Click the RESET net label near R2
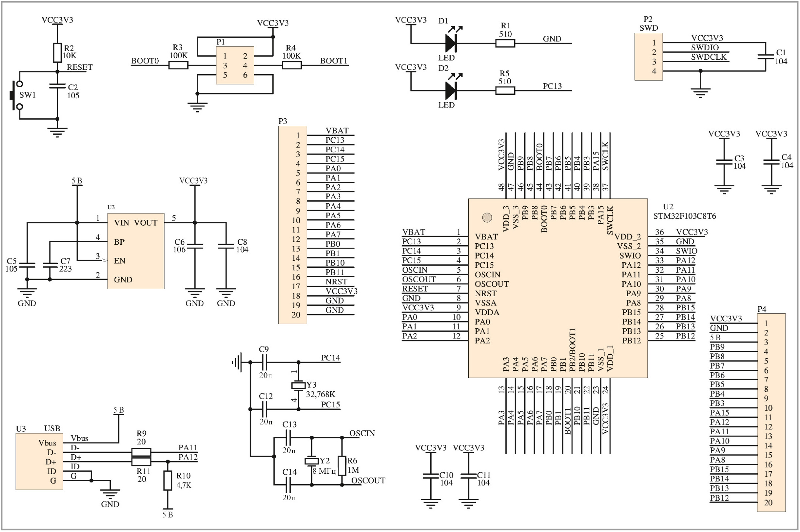 point(79,68)
